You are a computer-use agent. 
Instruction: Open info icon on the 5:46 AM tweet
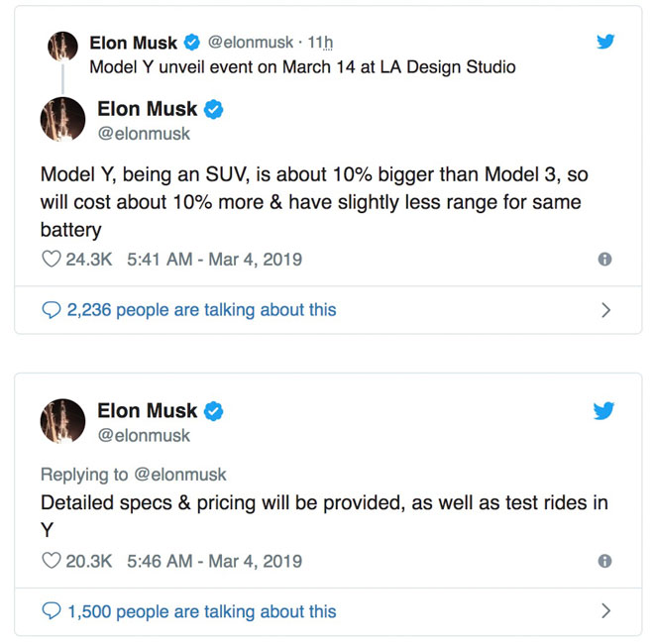pyautogui.click(x=604, y=561)
